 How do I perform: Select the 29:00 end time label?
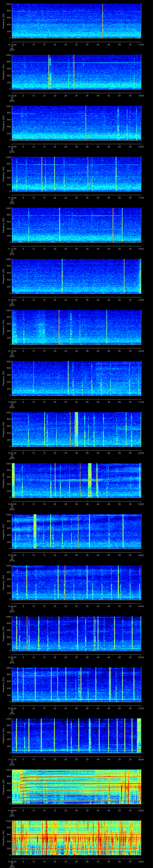(x=141, y=810)
